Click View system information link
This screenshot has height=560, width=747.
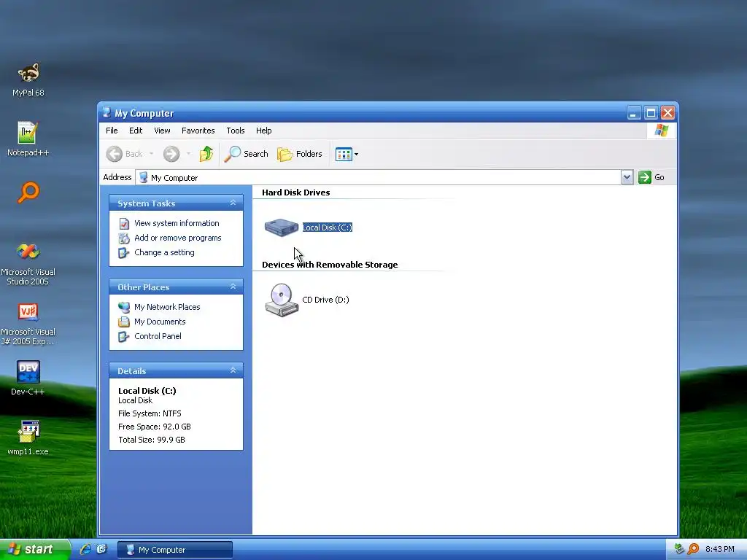177,223
